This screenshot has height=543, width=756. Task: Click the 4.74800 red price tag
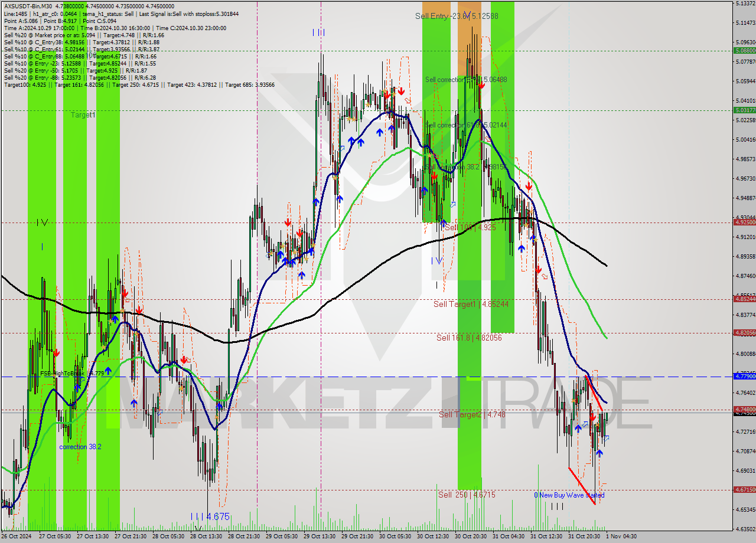coord(744,409)
